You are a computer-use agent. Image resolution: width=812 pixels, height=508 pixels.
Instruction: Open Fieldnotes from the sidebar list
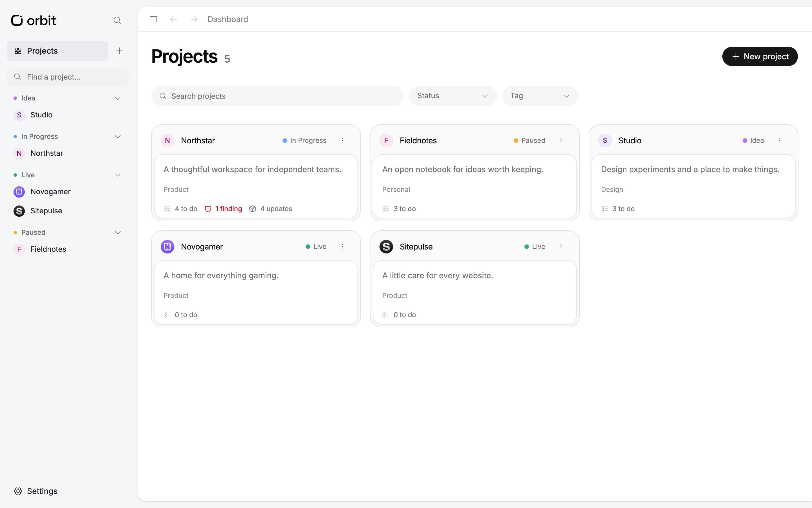[x=67, y=249]
